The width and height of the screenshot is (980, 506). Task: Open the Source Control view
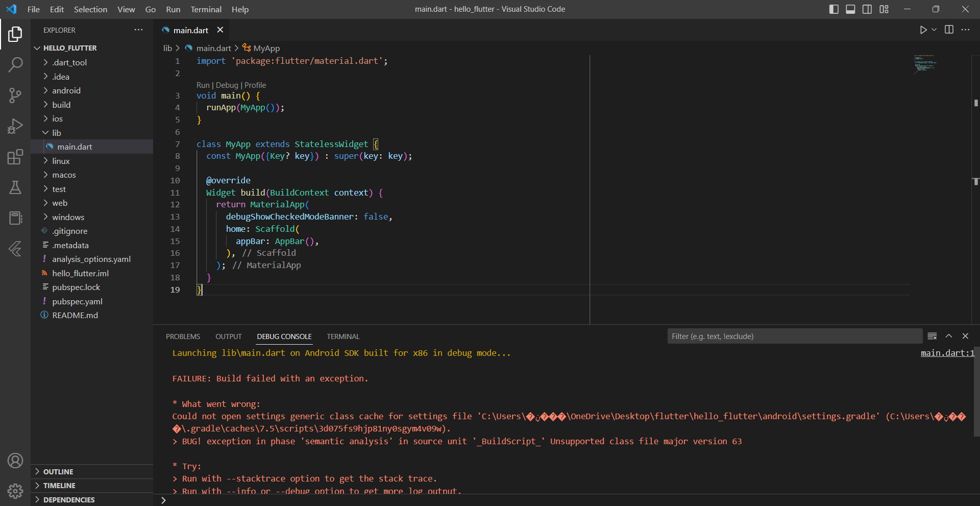click(x=15, y=95)
